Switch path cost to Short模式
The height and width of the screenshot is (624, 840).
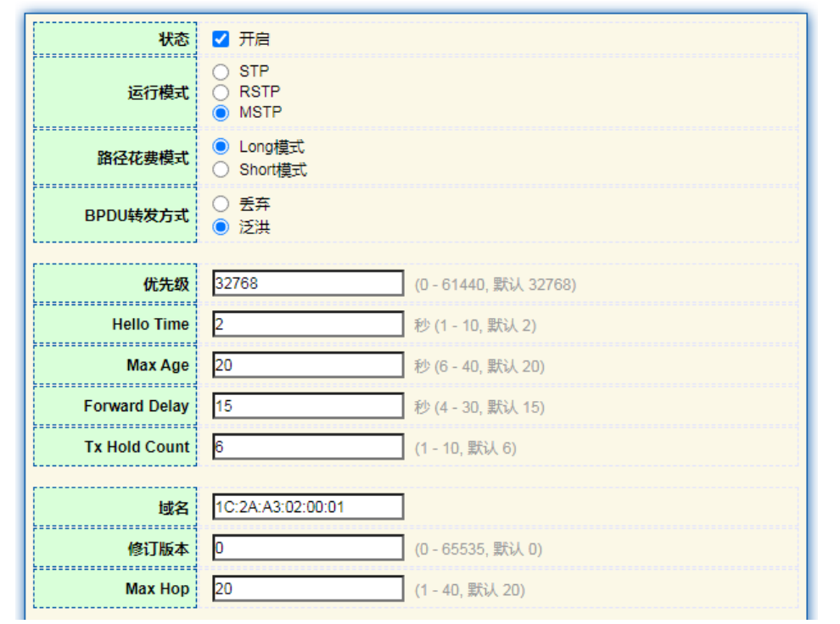coord(221,170)
